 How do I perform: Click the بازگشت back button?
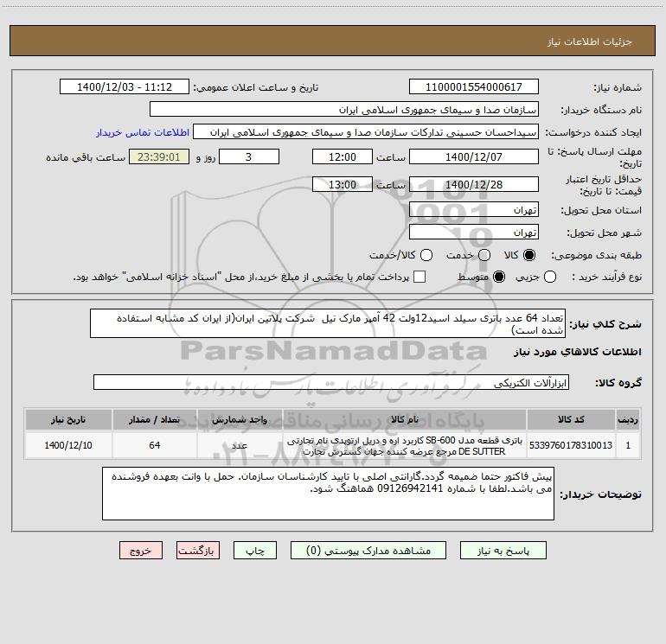pos(198,550)
